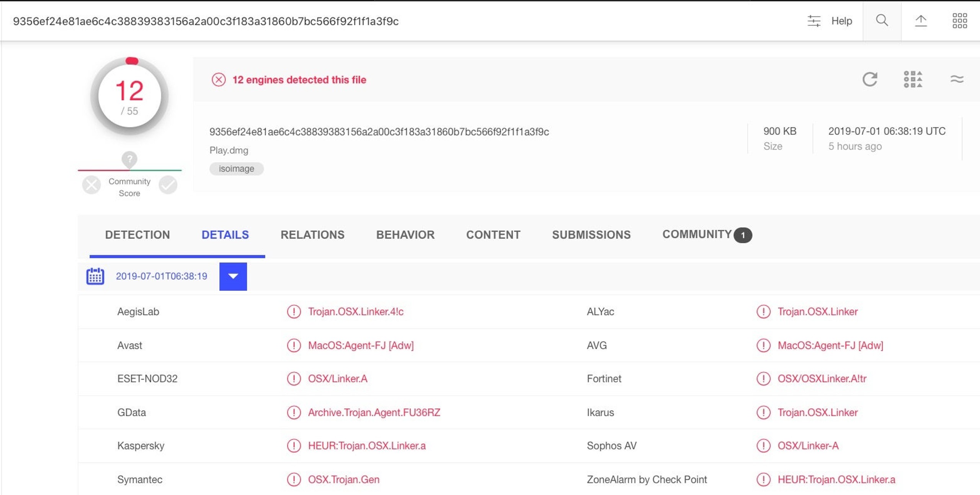Vote malicious with community X button
980x495 pixels.
[91, 185]
